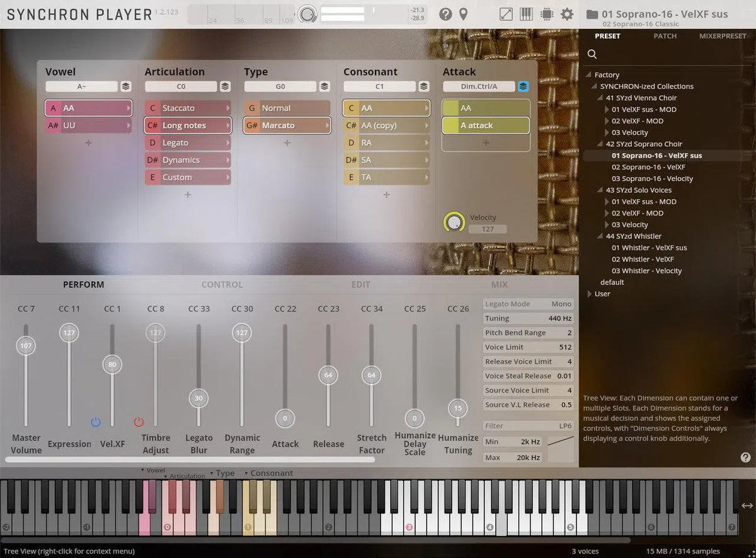Switch to the PATCH tab
Image resolution: width=756 pixels, height=558 pixels.
[665, 36]
